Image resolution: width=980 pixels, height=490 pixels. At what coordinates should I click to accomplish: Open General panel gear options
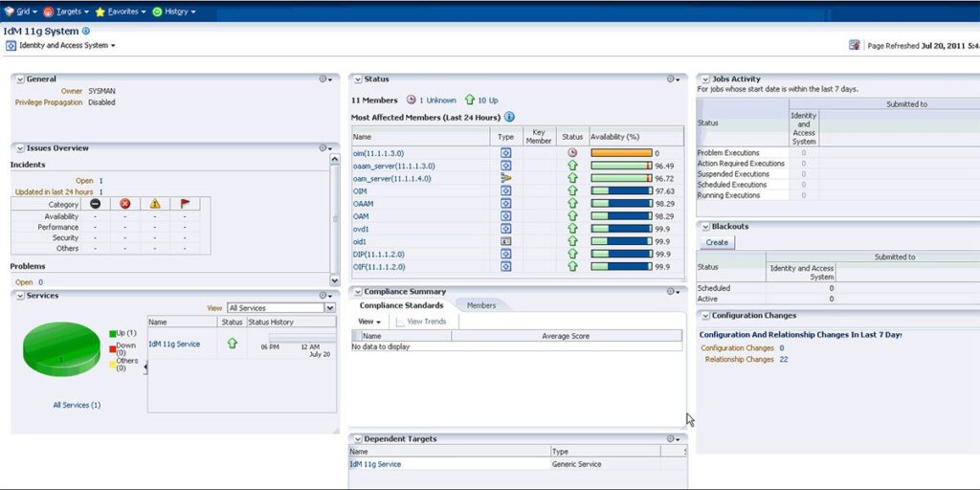325,79
